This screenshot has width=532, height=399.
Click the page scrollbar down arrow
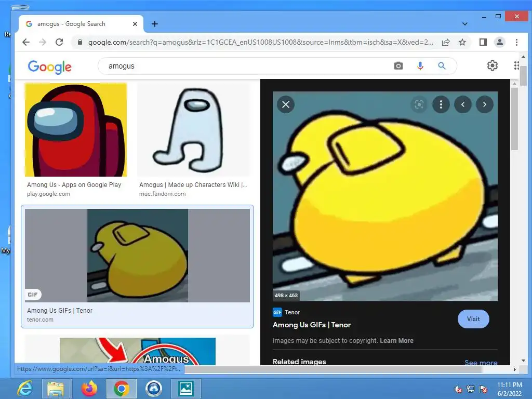(x=523, y=361)
